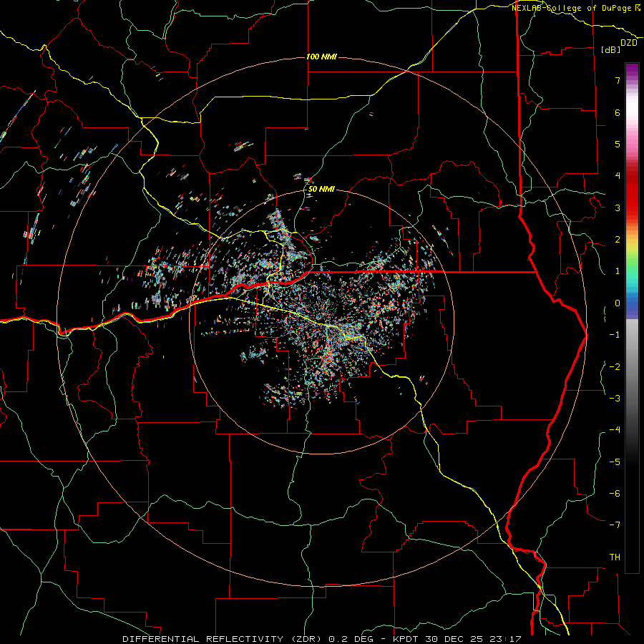This screenshot has height=644, width=644.
Task: Select the "-1" value on the color scale
Action: pyautogui.click(x=615, y=335)
